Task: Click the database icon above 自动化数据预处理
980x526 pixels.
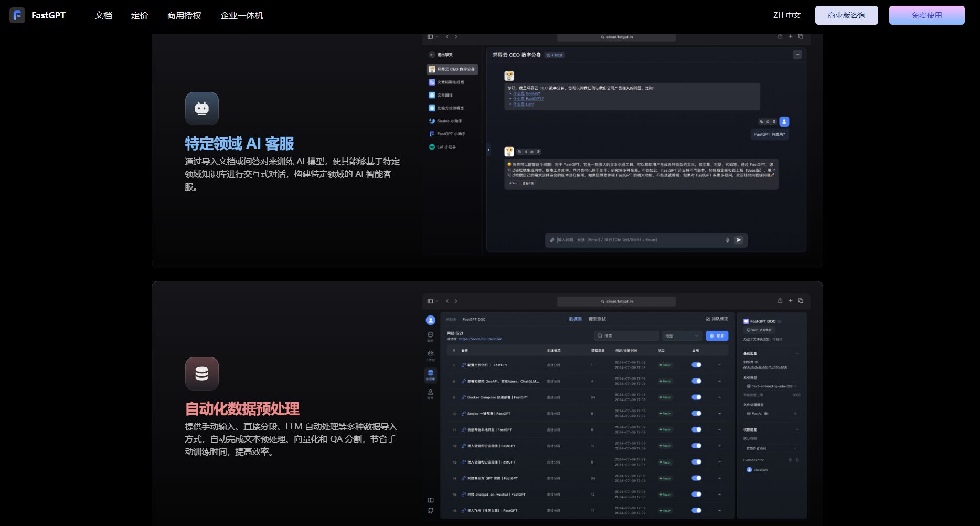Action: [x=201, y=374]
